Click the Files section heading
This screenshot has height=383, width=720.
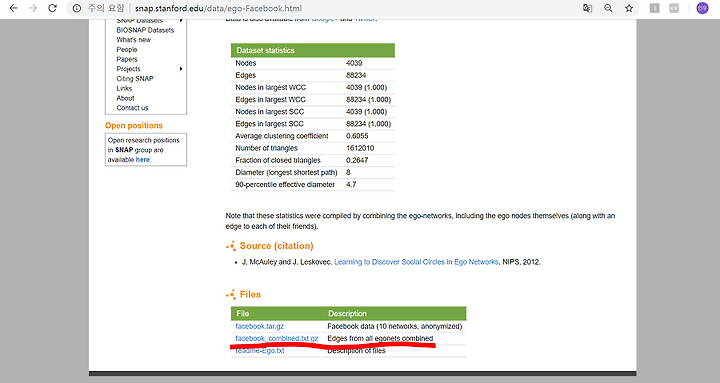(x=250, y=294)
